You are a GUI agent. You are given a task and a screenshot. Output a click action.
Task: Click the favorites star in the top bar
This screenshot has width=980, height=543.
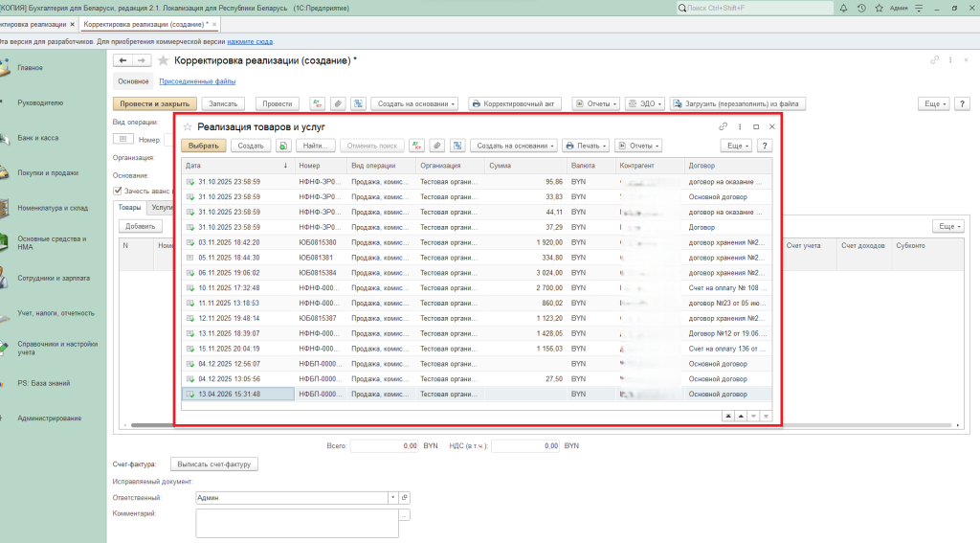(x=878, y=8)
